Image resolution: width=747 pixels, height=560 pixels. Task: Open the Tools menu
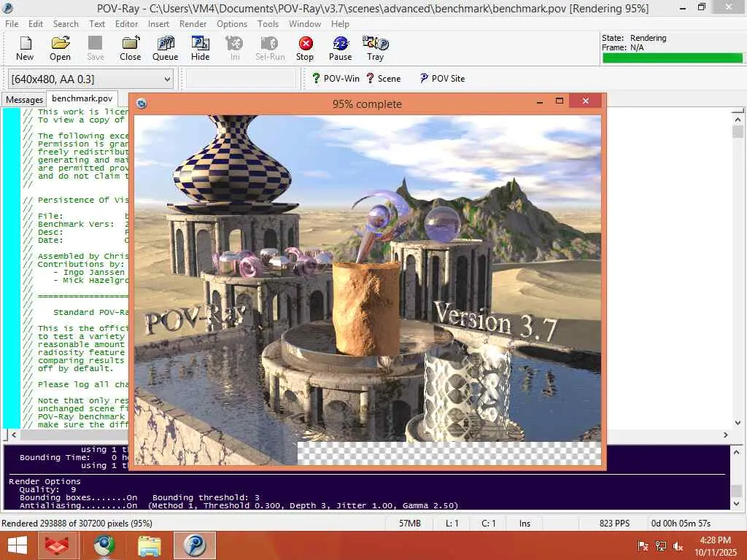click(268, 24)
